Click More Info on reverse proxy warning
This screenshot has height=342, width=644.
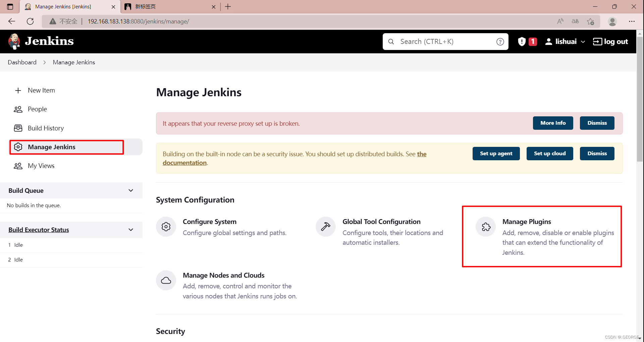[553, 123]
